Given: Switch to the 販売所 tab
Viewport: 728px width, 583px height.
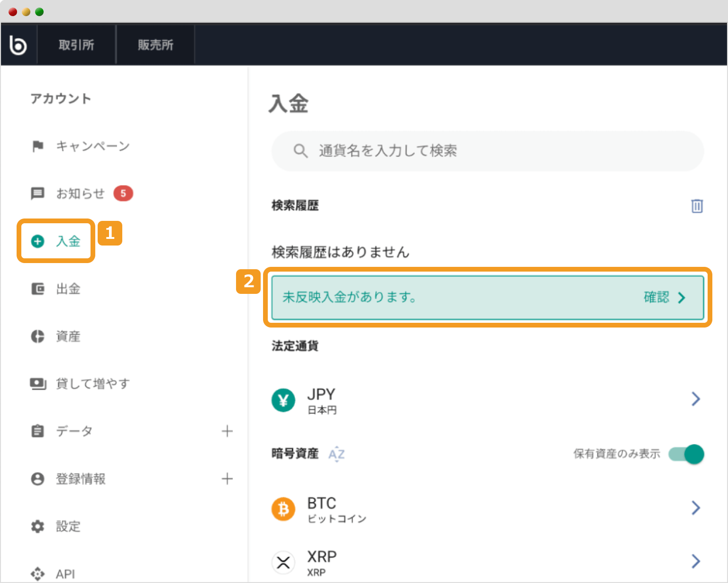Looking at the screenshot, I should 155,44.
